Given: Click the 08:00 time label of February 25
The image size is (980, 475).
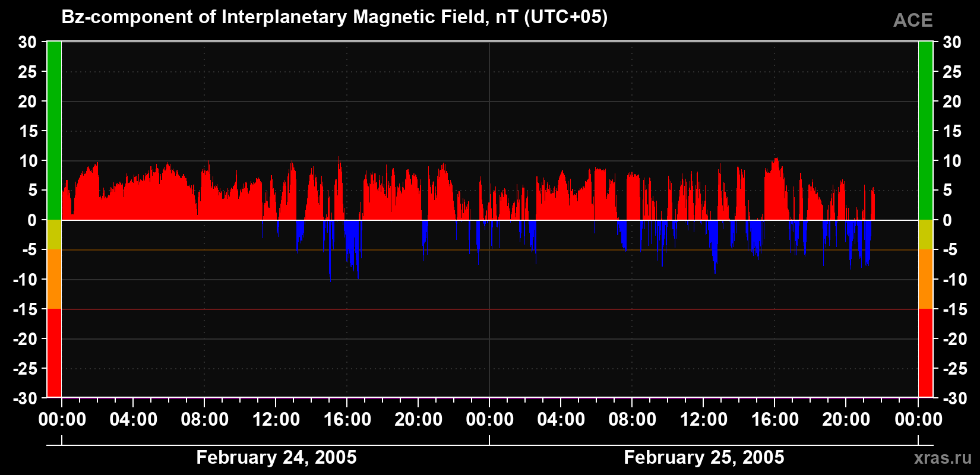Looking at the screenshot, I should click(633, 419).
